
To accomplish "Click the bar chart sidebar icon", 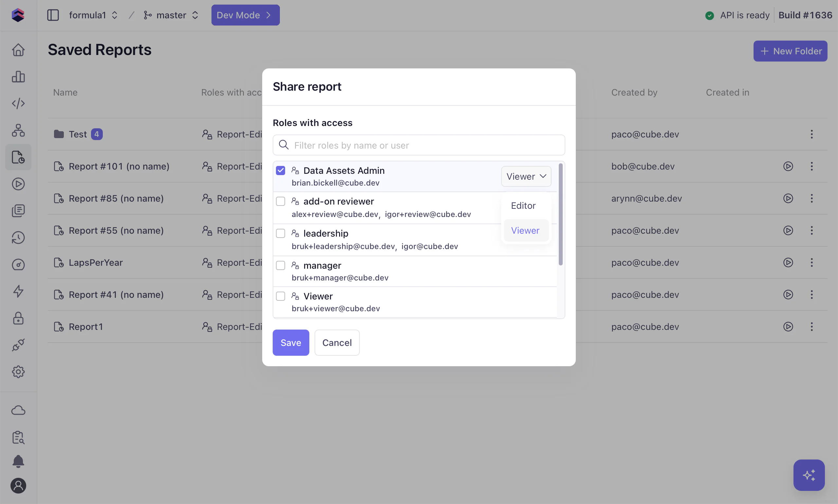I will click(x=18, y=77).
